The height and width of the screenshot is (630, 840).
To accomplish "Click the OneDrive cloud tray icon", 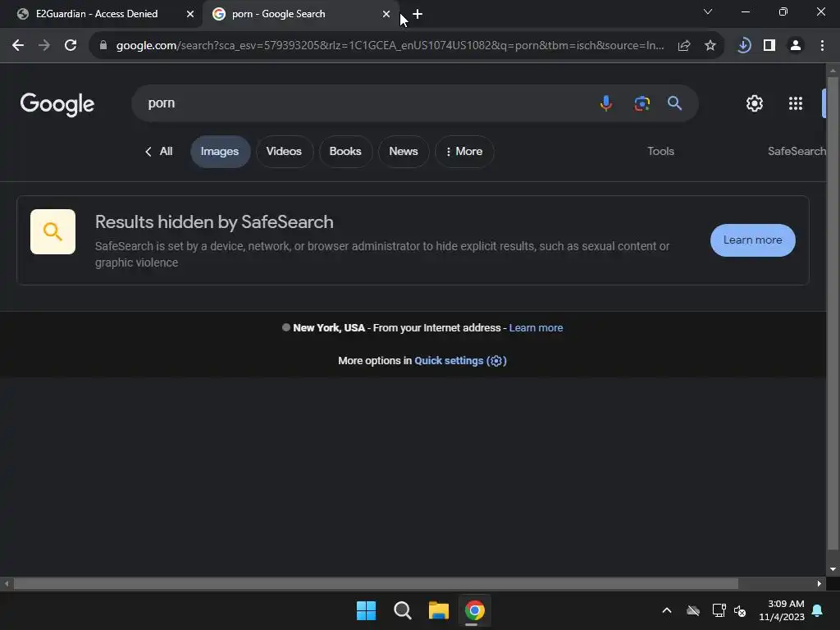I will click(693, 610).
